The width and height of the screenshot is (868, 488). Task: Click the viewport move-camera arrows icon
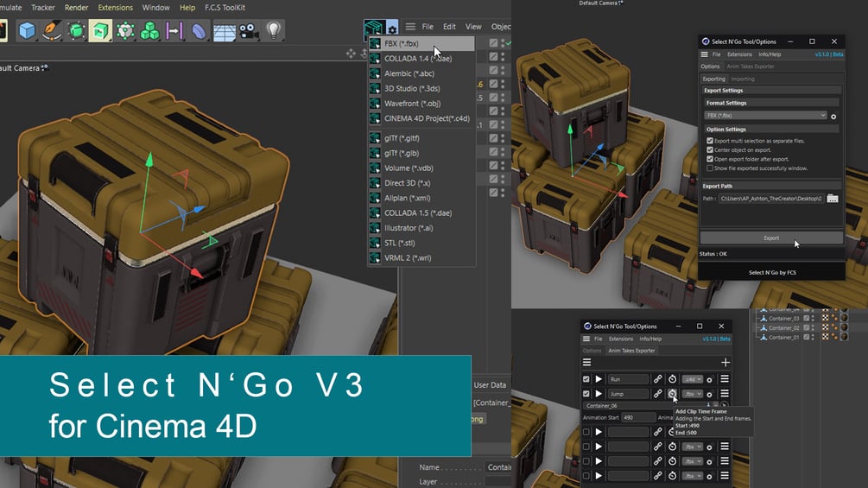point(351,53)
